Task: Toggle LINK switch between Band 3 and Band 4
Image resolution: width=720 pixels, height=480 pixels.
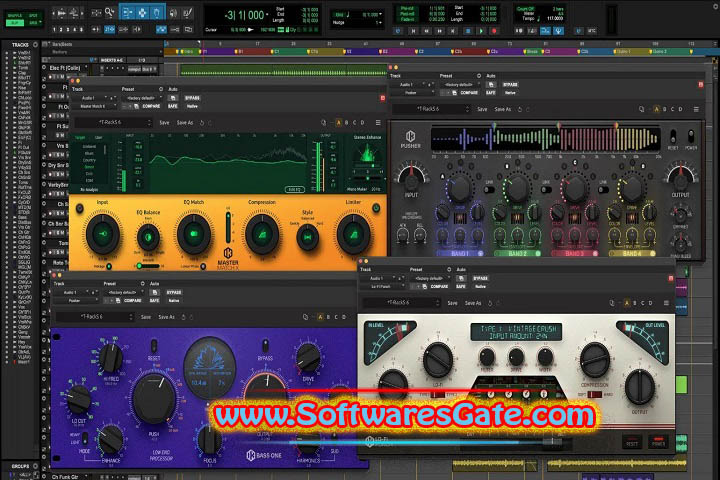Action: [603, 189]
